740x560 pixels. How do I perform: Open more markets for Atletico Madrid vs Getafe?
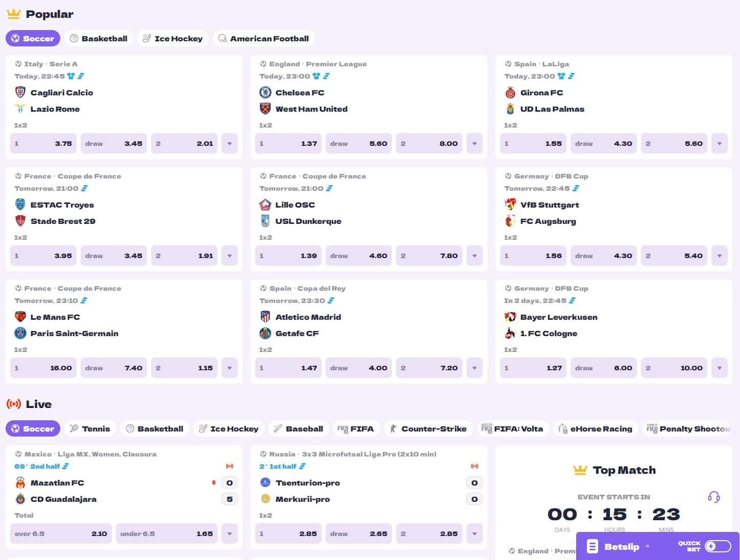[x=475, y=368]
